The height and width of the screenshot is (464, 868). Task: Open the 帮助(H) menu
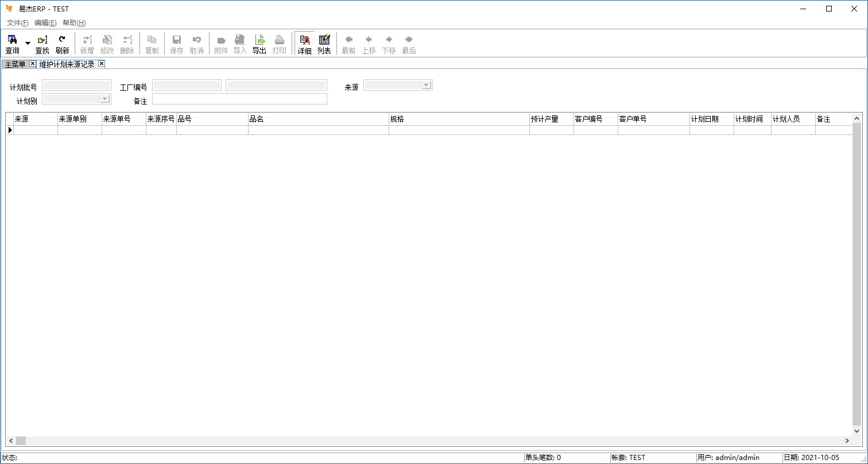coord(74,23)
